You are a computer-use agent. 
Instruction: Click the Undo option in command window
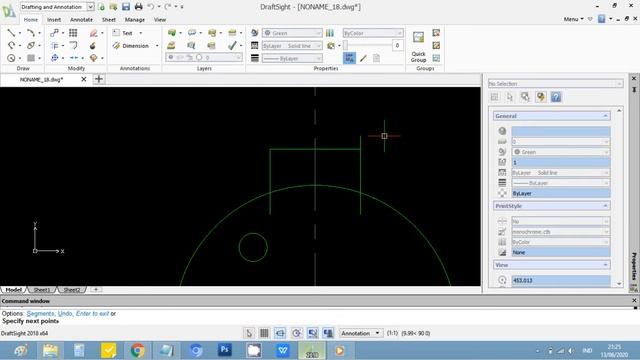pos(65,313)
